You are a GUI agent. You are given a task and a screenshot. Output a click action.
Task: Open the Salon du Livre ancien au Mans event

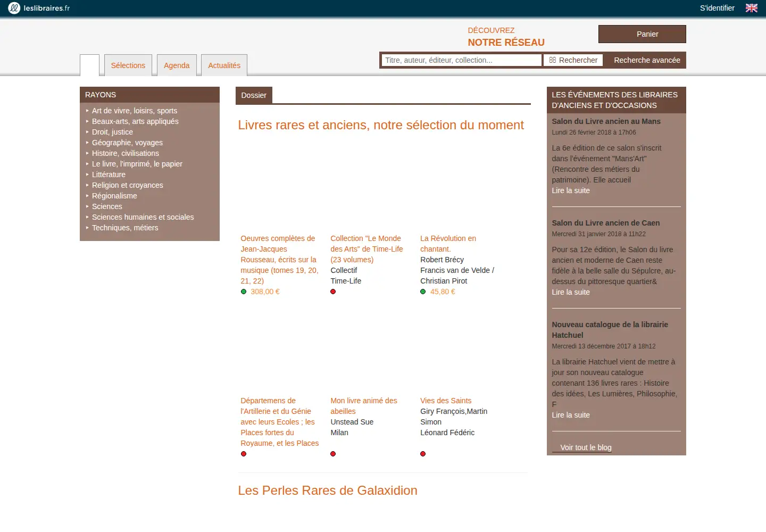(x=606, y=121)
